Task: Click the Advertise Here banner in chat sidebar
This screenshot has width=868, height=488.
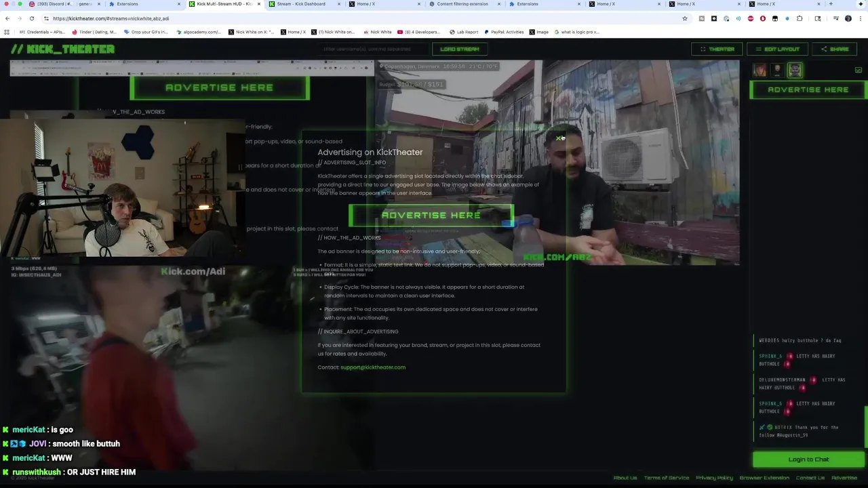Action: (x=808, y=89)
